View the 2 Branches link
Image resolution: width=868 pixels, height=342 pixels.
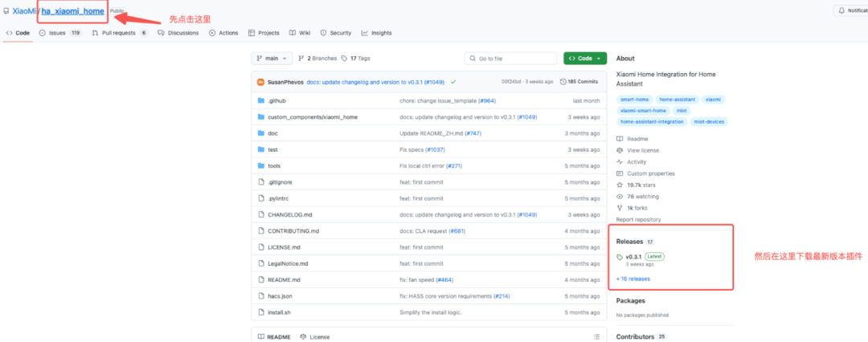[x=317, y=58]
